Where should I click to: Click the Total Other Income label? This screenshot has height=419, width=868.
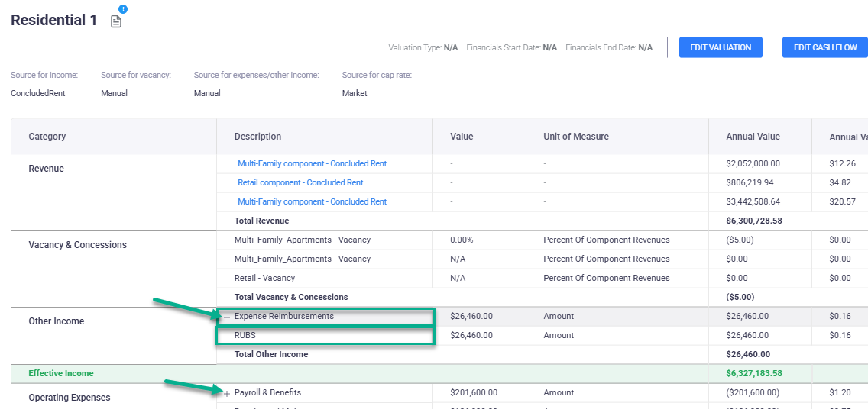point(271,354)
